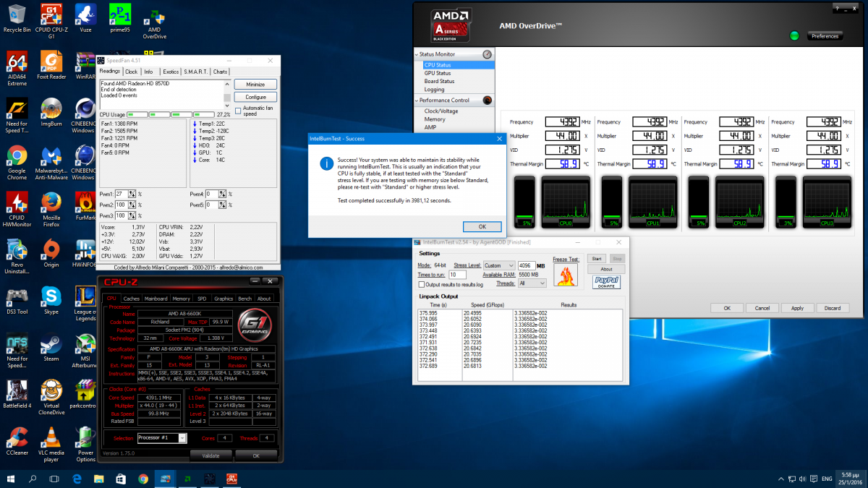Click the Freeze Test flame icon in IntelBurnTest
The height and width of the screenshot is (488, 868).
pos(565,275)
